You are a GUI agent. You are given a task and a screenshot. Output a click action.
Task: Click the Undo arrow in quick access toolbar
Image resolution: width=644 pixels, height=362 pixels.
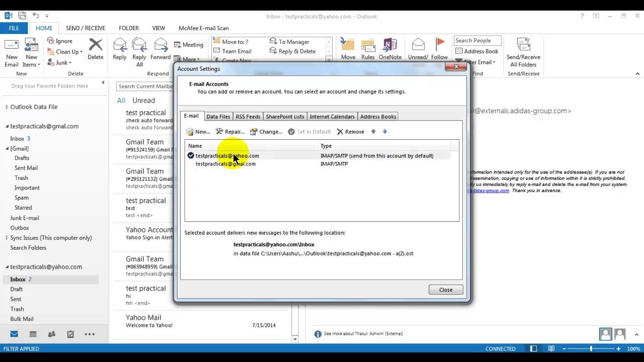[36, 16]
